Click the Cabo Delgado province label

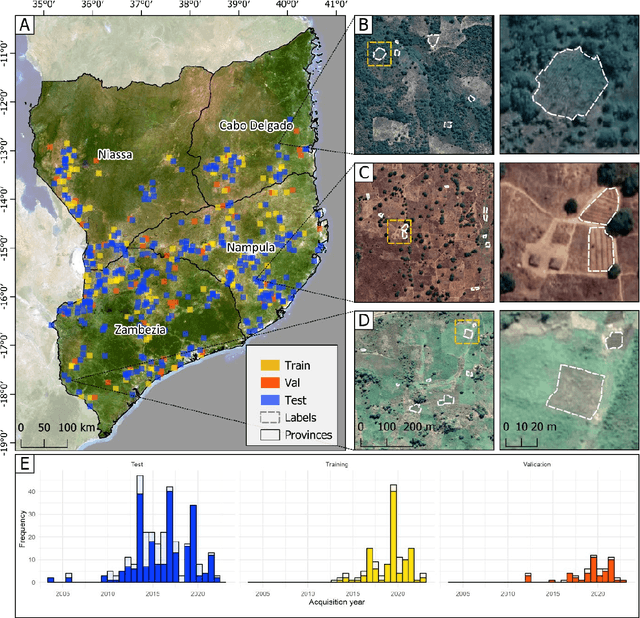click(256, 126)
